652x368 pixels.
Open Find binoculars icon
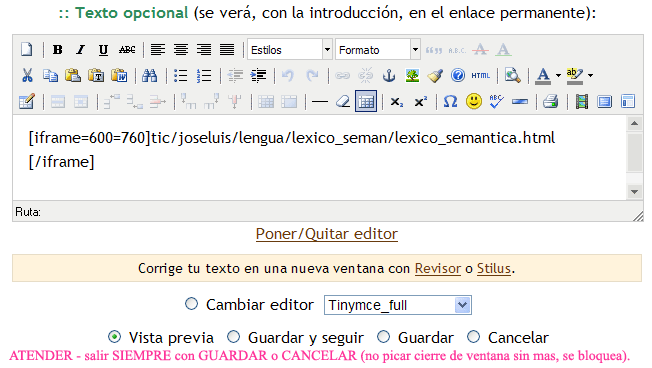pyautogui.click(x=150, y=76)
